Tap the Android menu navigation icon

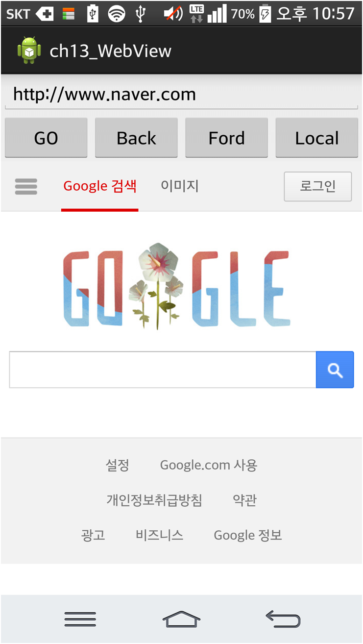click(x=80, y=619)
